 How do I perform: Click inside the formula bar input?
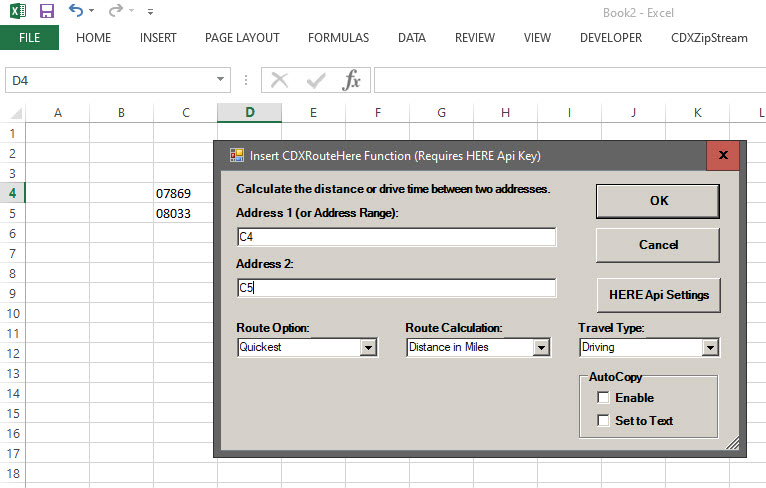(570, 80)
